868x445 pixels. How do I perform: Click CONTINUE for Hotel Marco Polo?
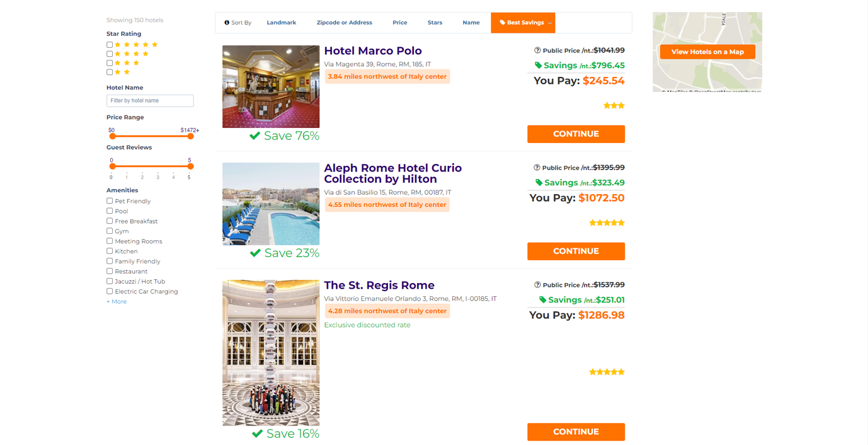click(x=576, y=134)
